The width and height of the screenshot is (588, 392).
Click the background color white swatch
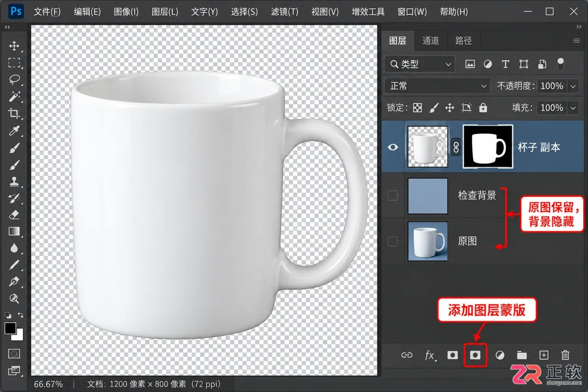[x=19, y=336]
